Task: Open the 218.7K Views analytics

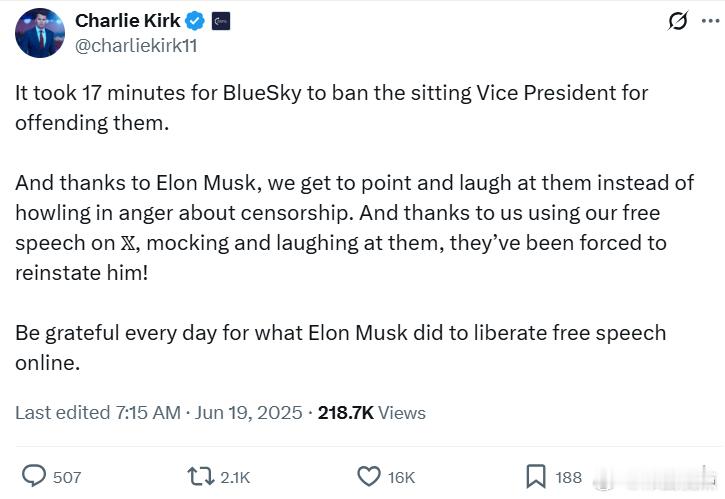Action: click(x=371, y=412)
